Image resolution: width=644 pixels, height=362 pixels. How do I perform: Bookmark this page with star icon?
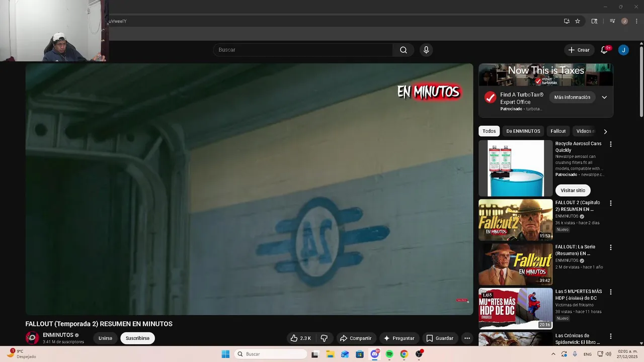tap(578, 21)
